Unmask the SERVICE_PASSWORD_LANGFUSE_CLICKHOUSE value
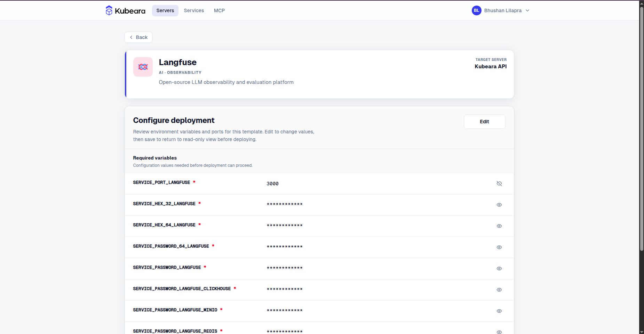 pyautogui.click(x=499, y=290)
